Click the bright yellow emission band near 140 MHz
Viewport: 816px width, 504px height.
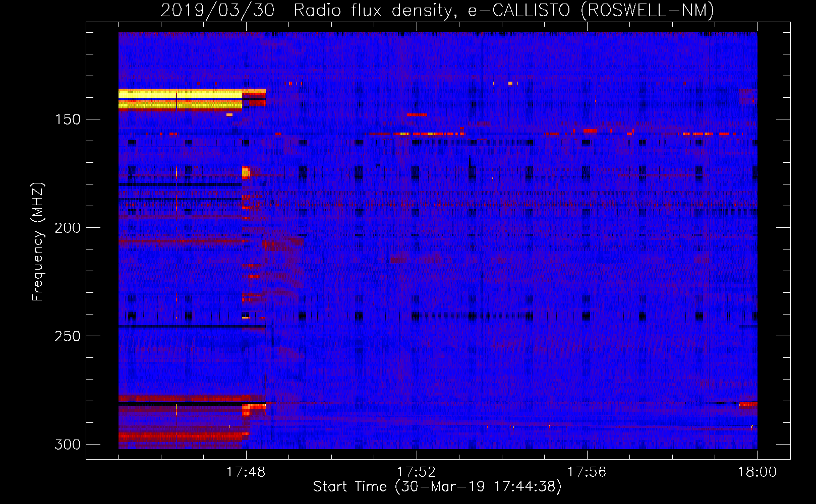(181, 99)
